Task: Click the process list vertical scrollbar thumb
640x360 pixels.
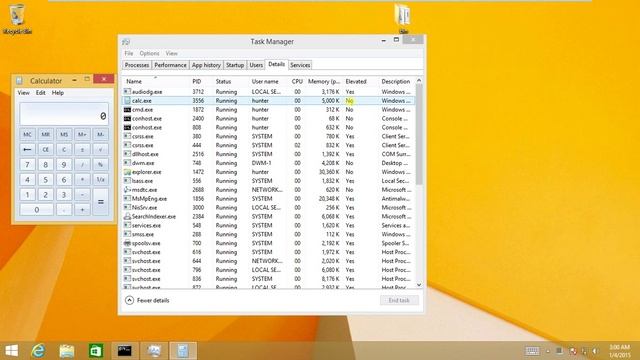Action: (x=419, y=135)
